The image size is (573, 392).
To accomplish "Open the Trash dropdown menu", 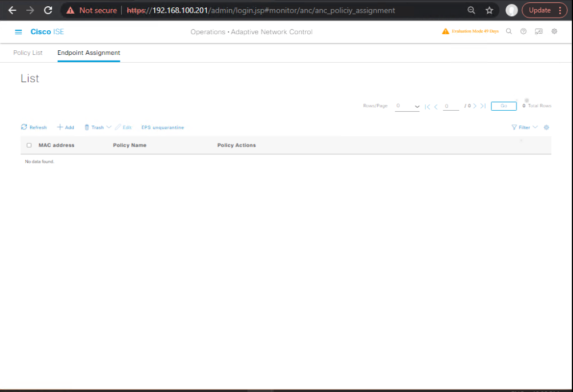I will (x=98, y=127).
